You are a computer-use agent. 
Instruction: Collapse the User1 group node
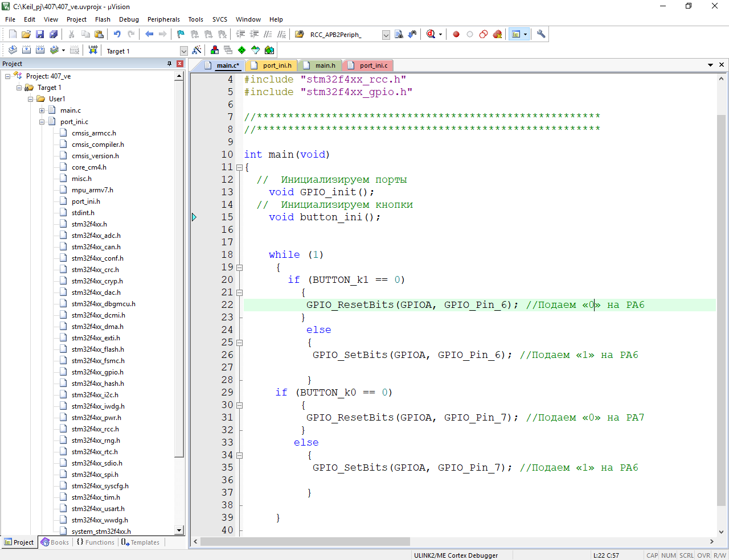pyautogui.click(x=30, y=99)
